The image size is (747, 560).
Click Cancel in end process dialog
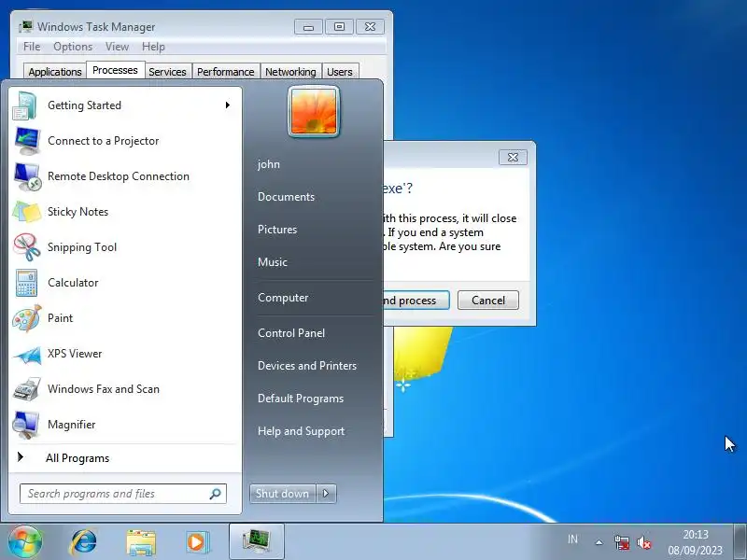[x=488, y=301]
